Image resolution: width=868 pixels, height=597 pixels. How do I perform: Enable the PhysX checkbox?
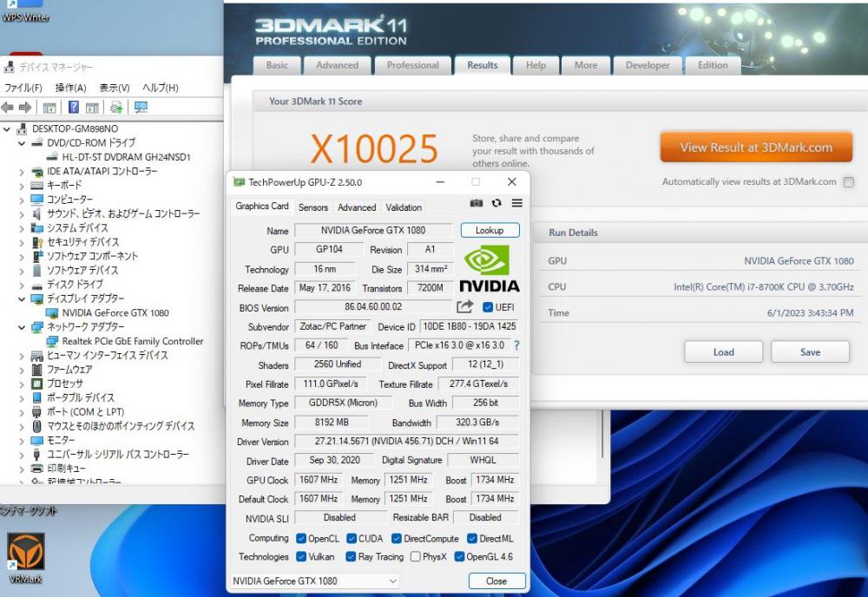click(415, 556)
